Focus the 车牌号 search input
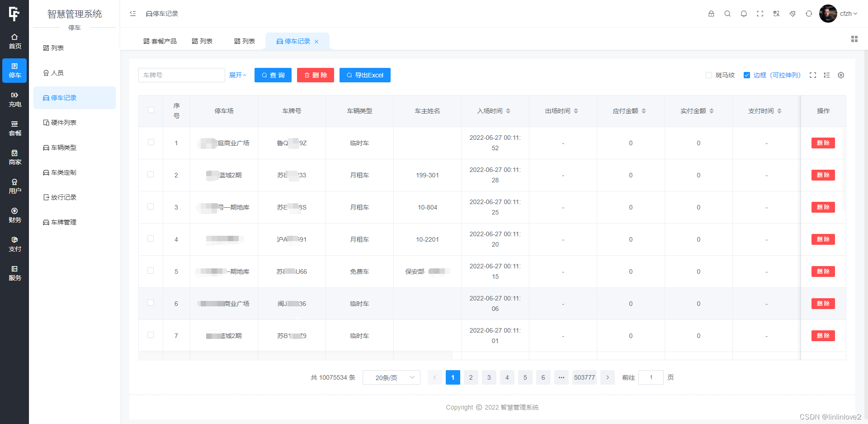Viewport: 868px width, 424px height. point(182,75)
